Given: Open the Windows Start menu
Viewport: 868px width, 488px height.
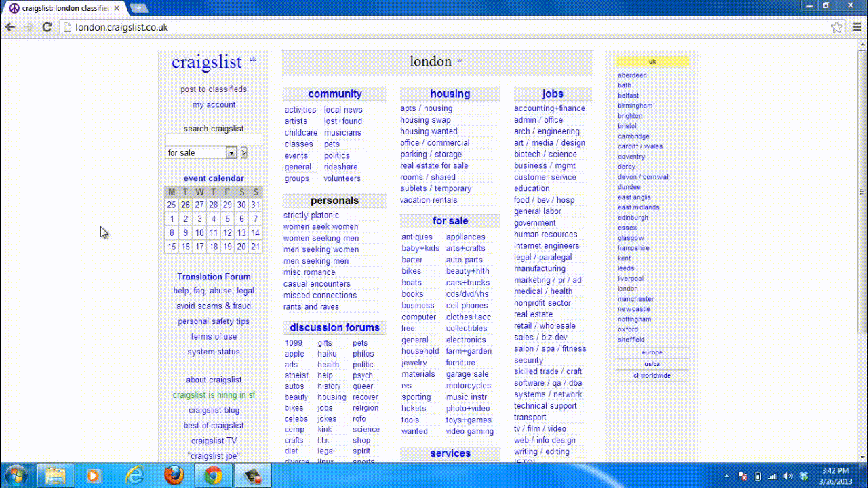Looking at the screenshot, I should point(15,476).
